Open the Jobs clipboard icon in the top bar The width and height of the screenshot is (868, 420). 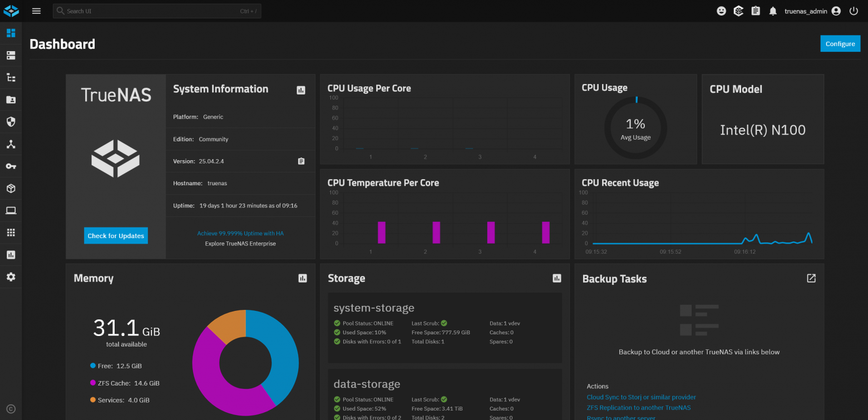pos(756,11)
